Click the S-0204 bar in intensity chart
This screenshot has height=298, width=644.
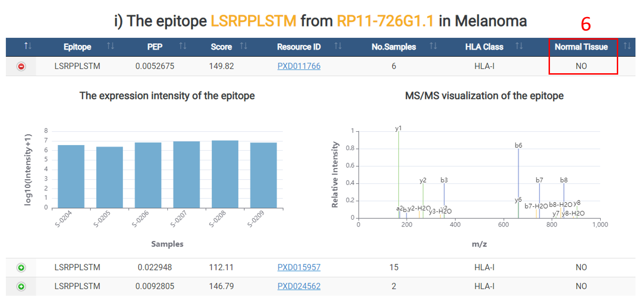tap(71, 177)
